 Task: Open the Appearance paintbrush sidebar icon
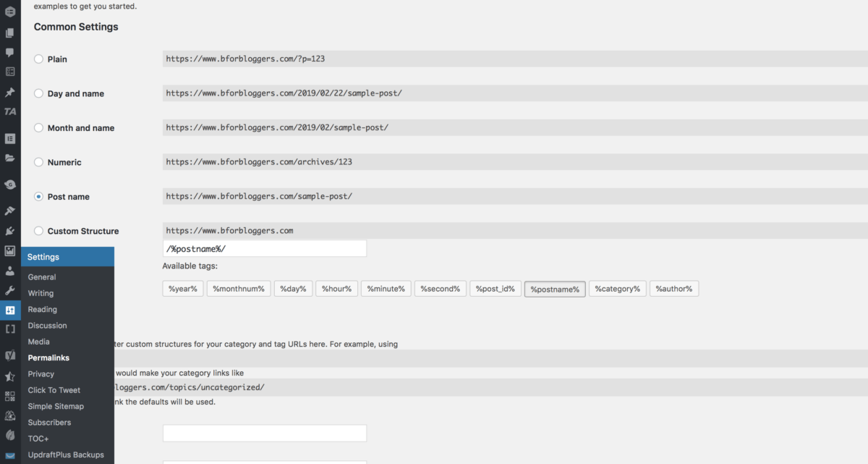pyautogui.click(x=10, y=211)
